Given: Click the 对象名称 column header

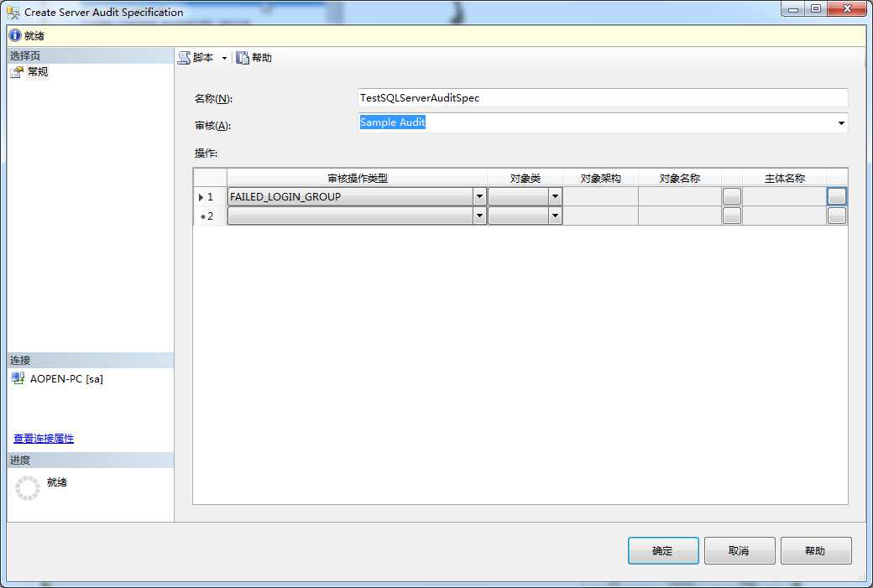Looking at the screenshot, I should (x=679, y=178).
